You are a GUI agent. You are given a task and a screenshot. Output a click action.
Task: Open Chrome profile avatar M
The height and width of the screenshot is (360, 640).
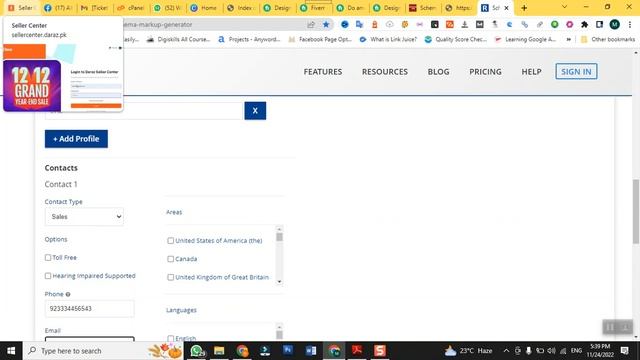coord(614,24)
